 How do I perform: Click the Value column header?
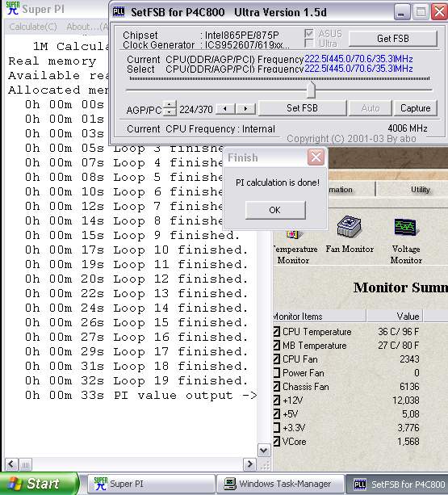coord(395,316)
